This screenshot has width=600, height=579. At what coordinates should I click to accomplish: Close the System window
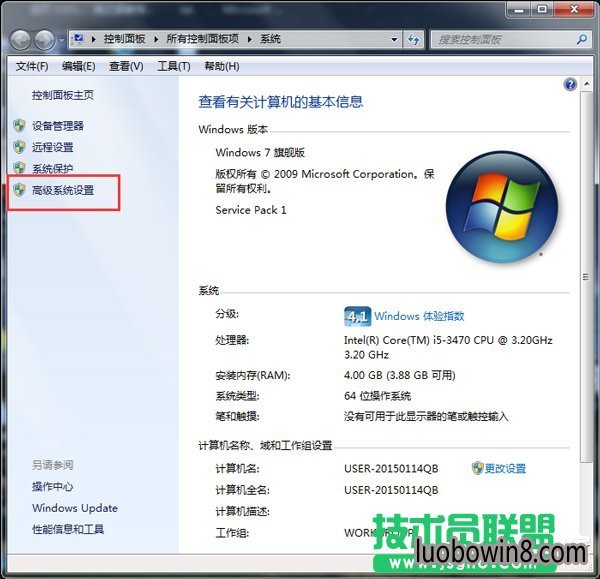tap(575, 9)
